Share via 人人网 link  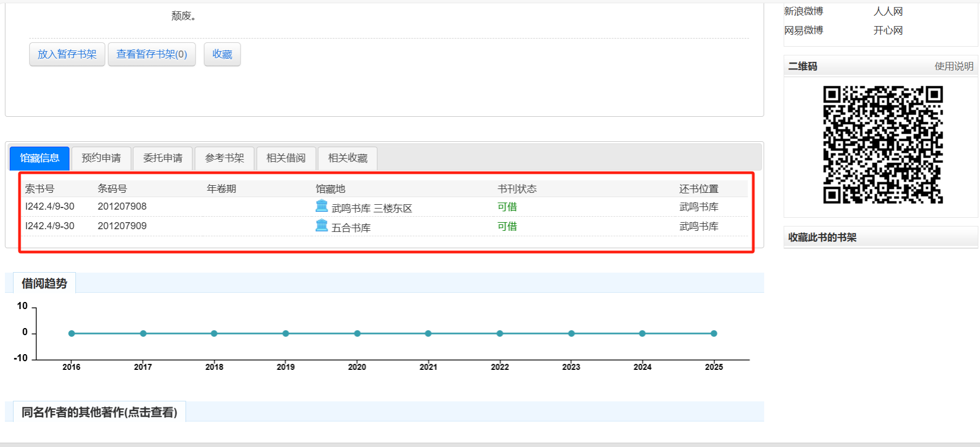888,11
